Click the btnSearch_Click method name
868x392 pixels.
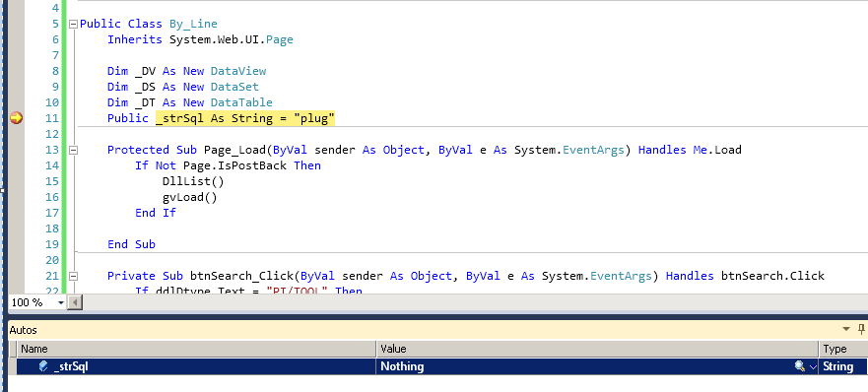click(x=242, y=276)
